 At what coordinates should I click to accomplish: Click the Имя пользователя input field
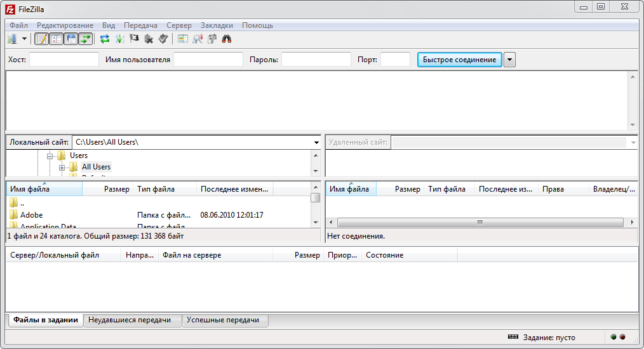pos(208,60)
